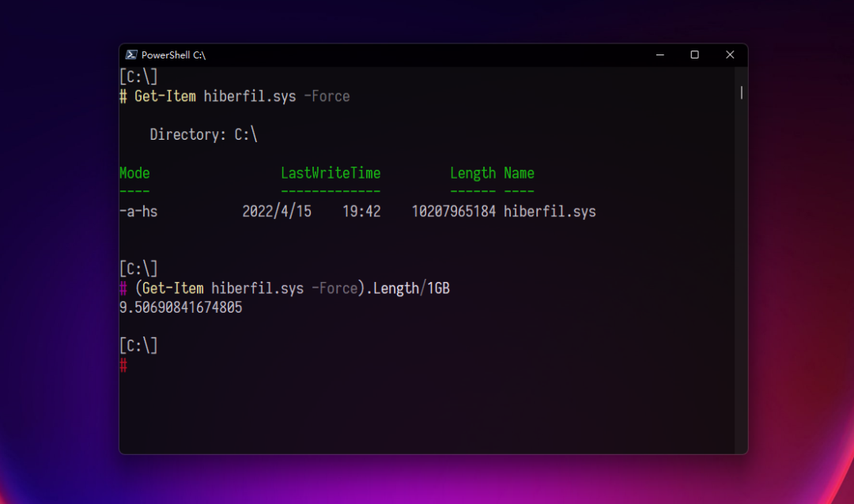Click the '(Get-Item hiberfil.sys -Force).Length/1GB' command

point(293,288)
